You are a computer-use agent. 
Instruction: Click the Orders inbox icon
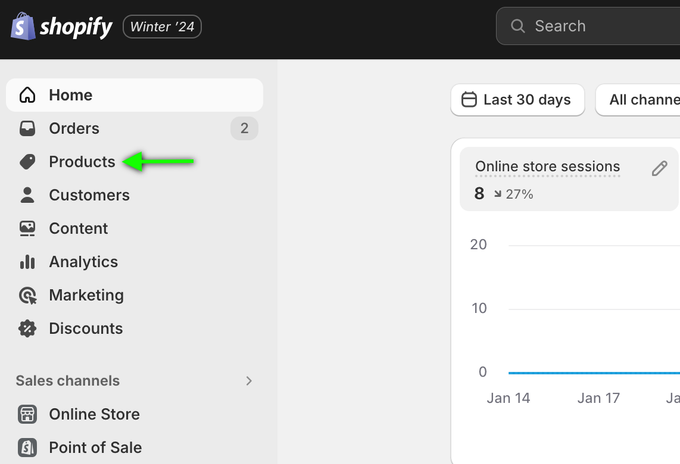pos(27,128)
